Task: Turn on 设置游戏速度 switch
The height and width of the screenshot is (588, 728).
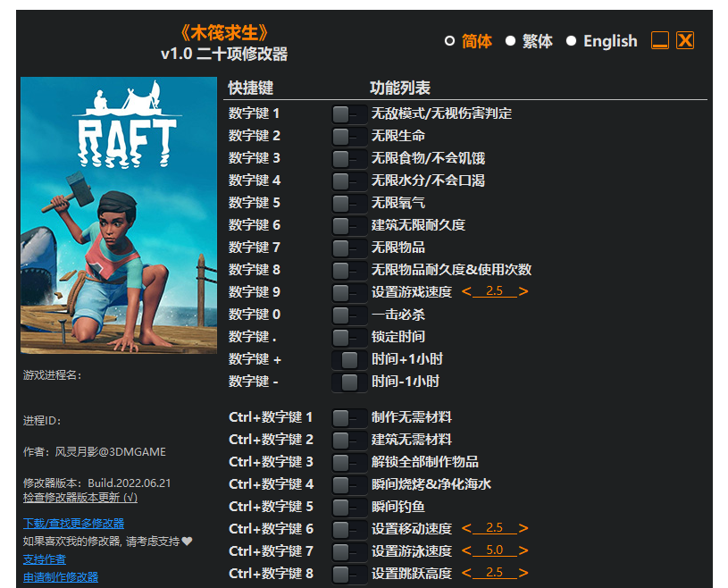Action: [x=349, y=292]
